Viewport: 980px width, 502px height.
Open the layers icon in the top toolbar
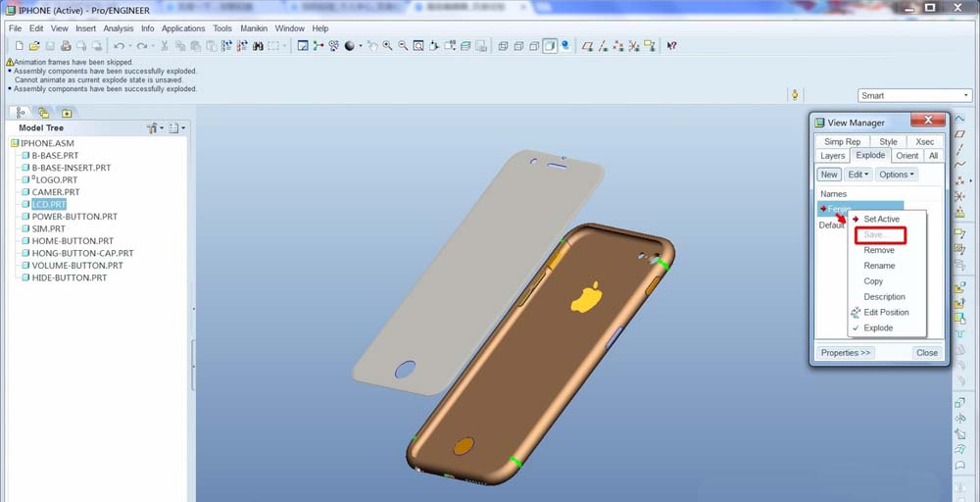pos(465,46)
